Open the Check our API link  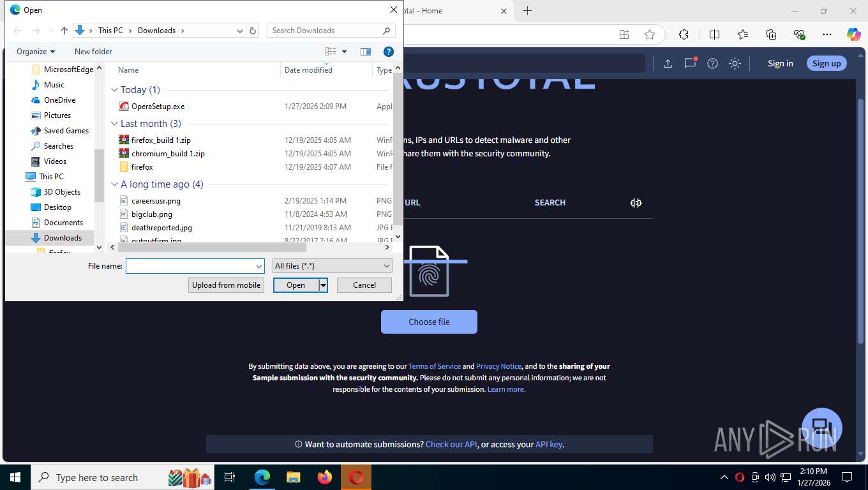pos(451,444)
